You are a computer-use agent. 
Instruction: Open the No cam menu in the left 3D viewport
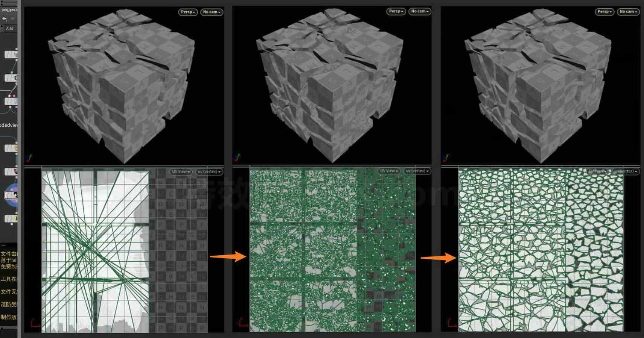tap(212, 12)
